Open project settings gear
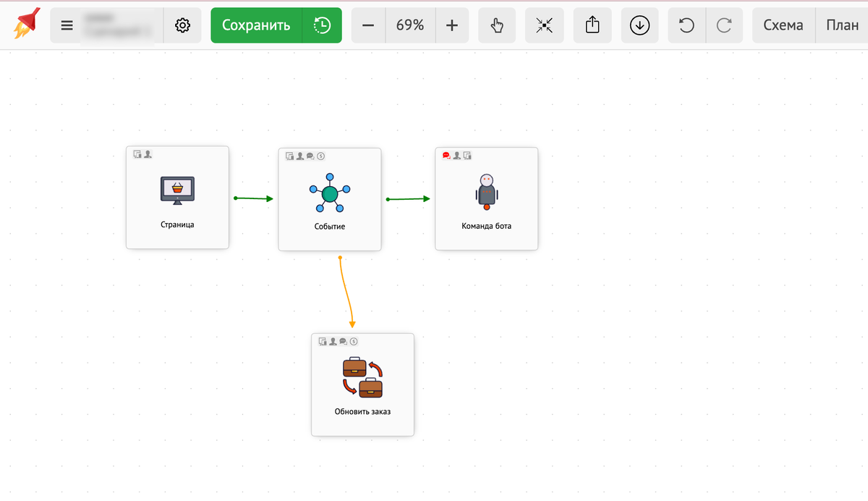 click(x=182, y=25)
